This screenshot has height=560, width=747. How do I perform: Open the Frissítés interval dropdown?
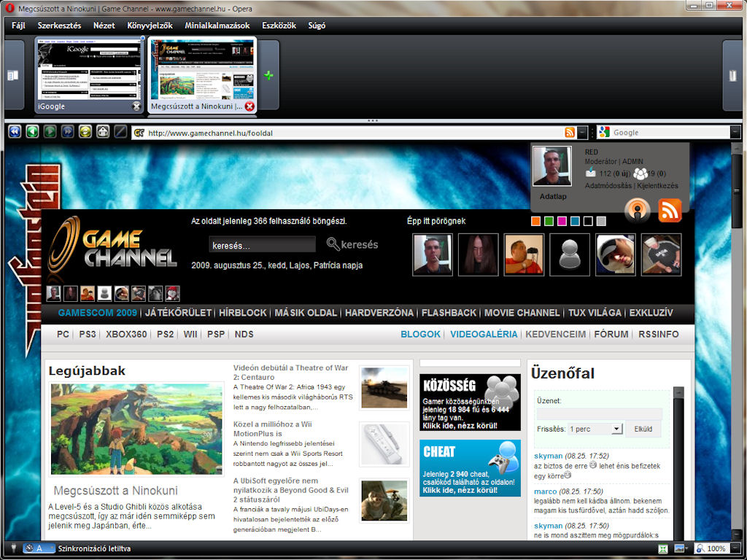616,429
